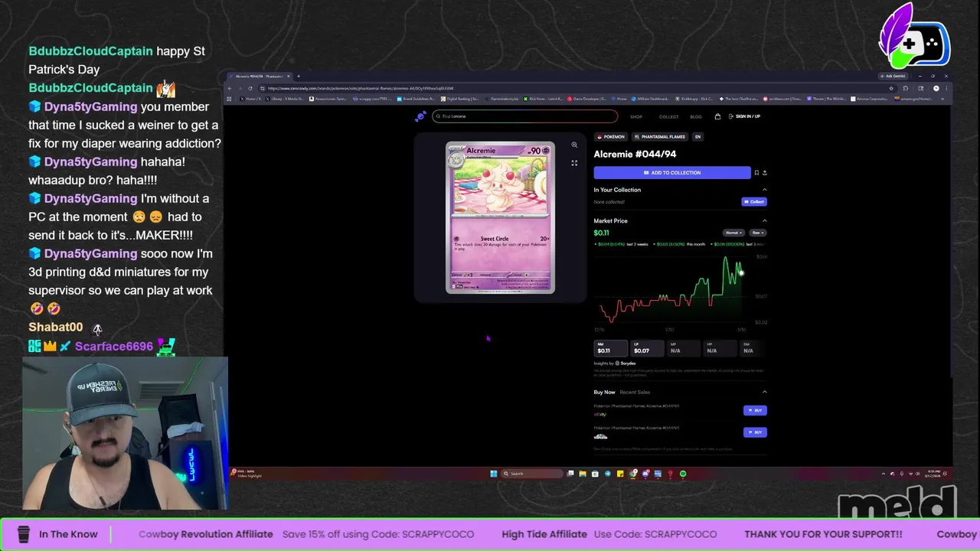Click the EN language tag
This screenshot has height=551, width=980.
[697, 137]
